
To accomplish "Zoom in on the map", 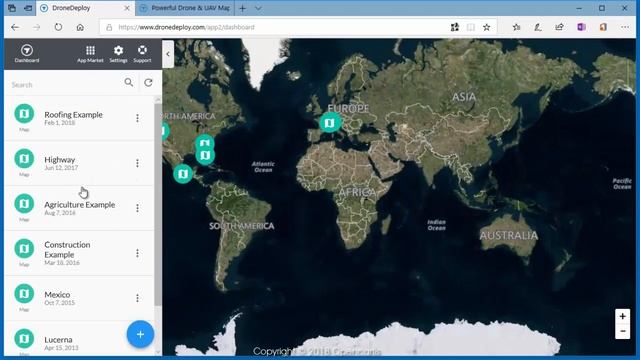I will click(x=622, y=316).
